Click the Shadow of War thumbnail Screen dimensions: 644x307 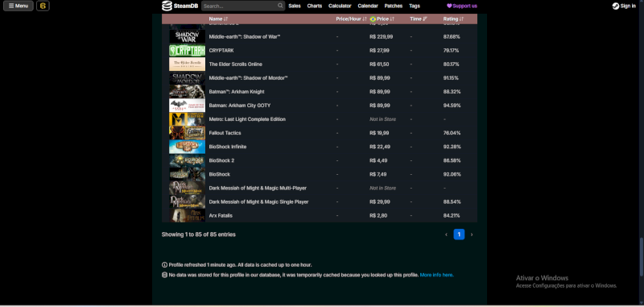(x=188, y=36)
